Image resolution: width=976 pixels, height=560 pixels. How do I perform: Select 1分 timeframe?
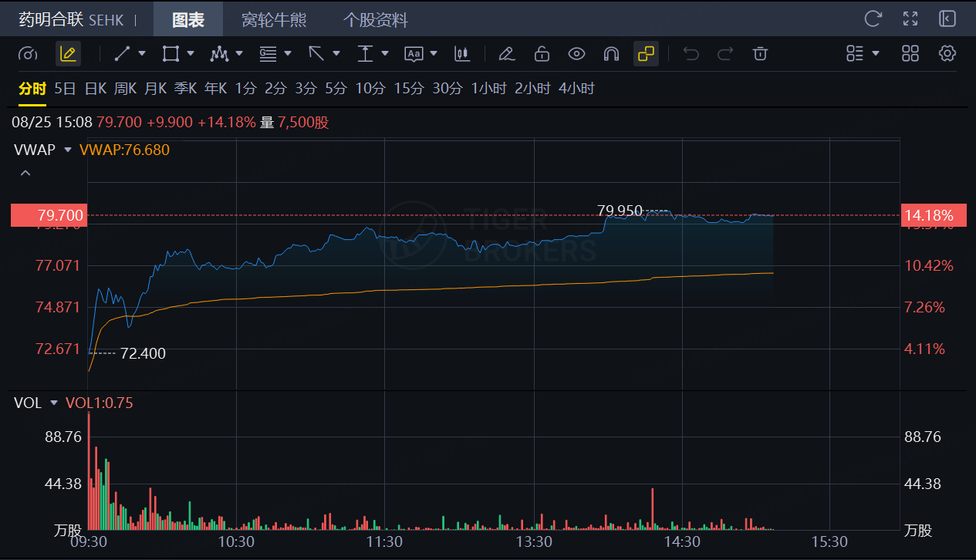coord(246,89)
